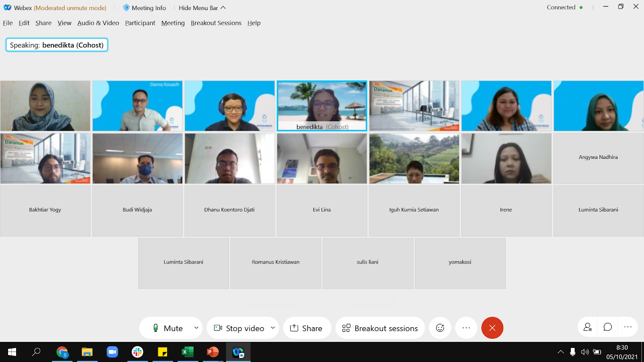The image size is (644, 362).
Task: Open the Windows Start menu
Action: pos(12,352)
